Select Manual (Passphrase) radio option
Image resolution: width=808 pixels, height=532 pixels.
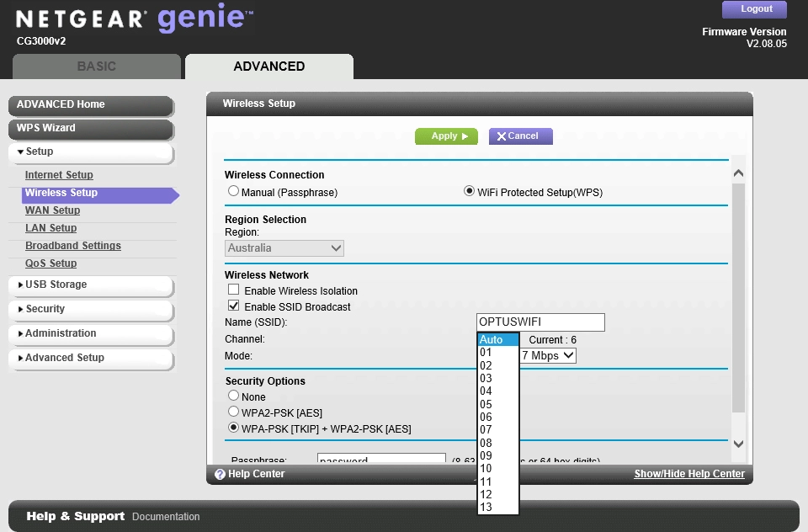pyautogui.click(x=234, y=192)
